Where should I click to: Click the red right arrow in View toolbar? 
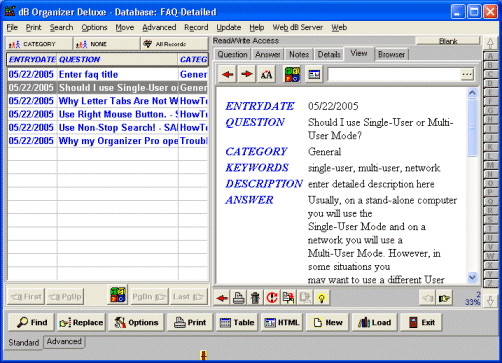247,74
